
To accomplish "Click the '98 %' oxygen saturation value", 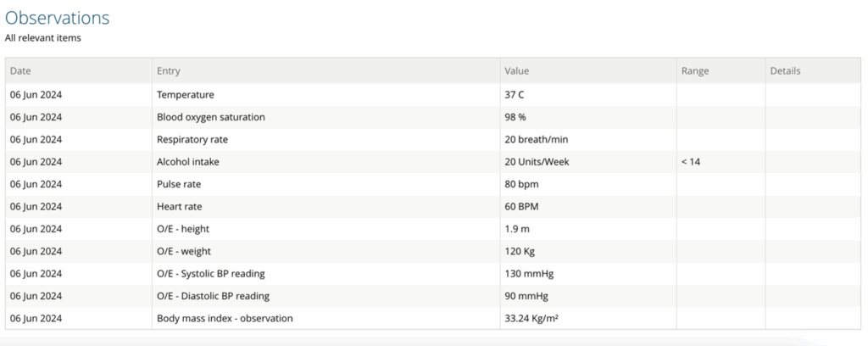I will (x=515, y=117).
